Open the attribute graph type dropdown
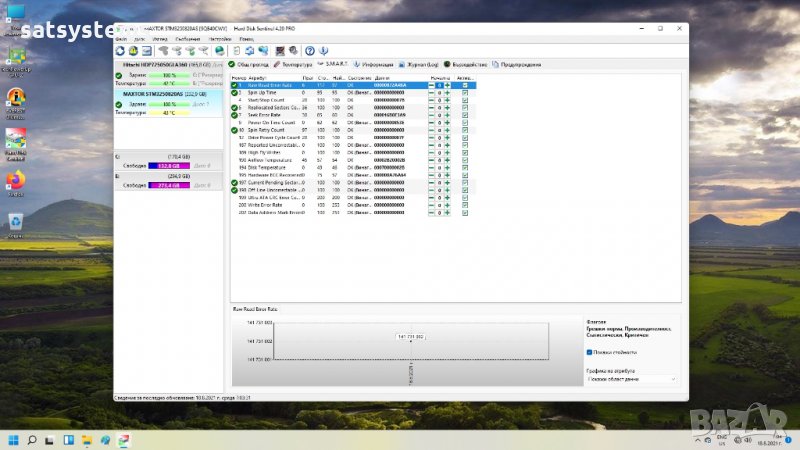 [630, 381]
